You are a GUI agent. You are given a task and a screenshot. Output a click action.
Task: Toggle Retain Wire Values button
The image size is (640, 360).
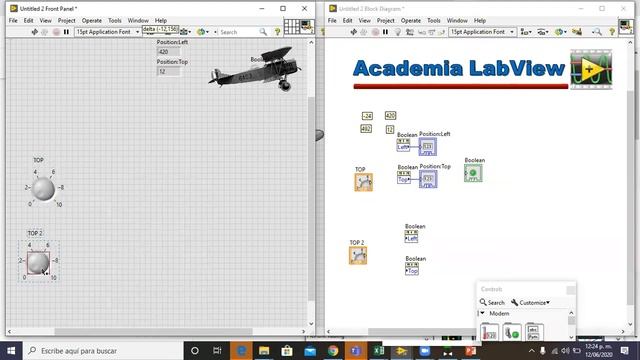tap(410, 32)
